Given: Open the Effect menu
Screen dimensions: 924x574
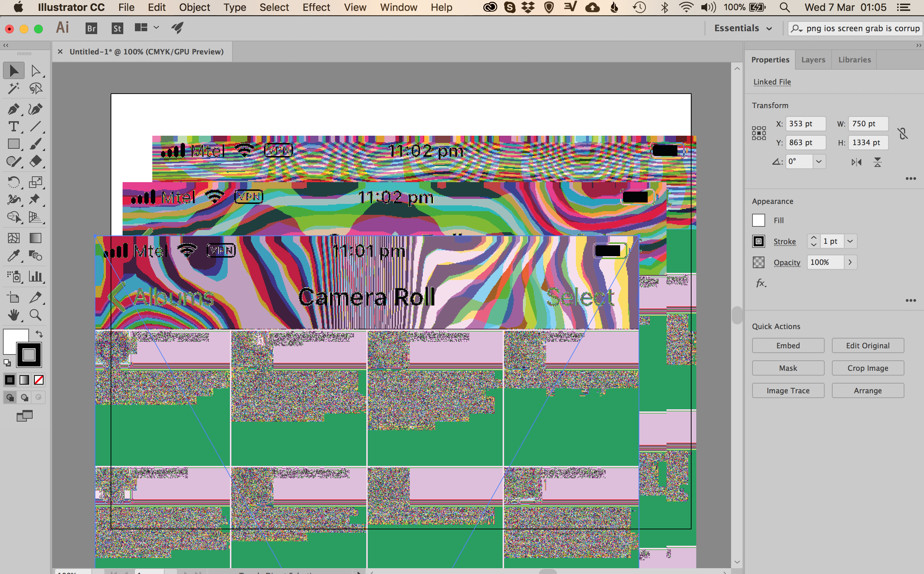Looking at the screenshot, I should pyautogui.click(x=316, y=7).
